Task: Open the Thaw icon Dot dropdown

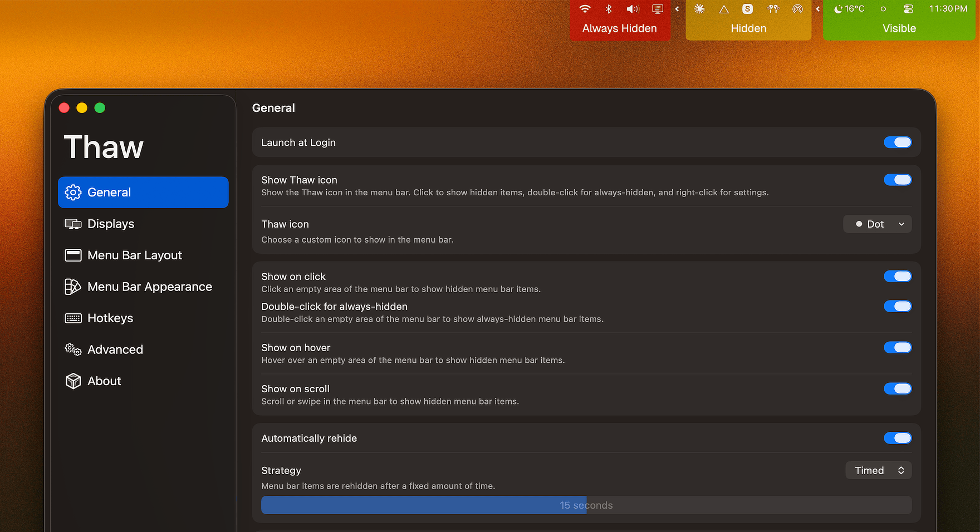Action: [x=878, y=224]
